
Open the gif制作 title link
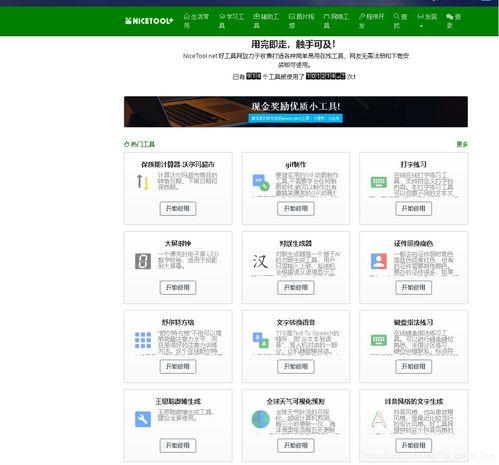pos(296,164)
